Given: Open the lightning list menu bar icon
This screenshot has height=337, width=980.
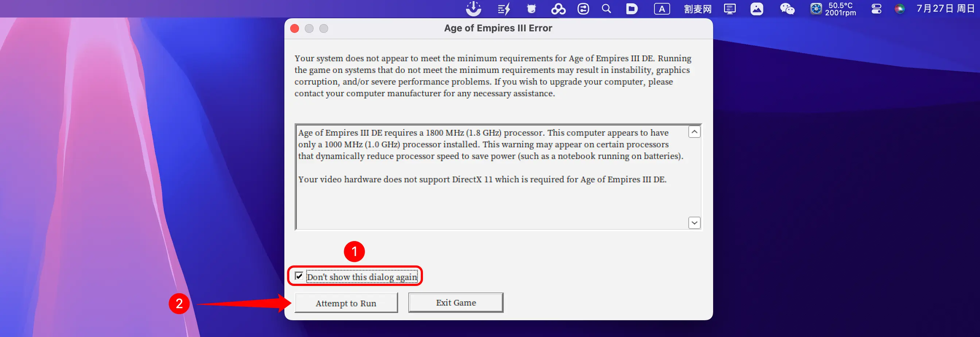Looking at the screenshot, I should [x=504, y=9].
